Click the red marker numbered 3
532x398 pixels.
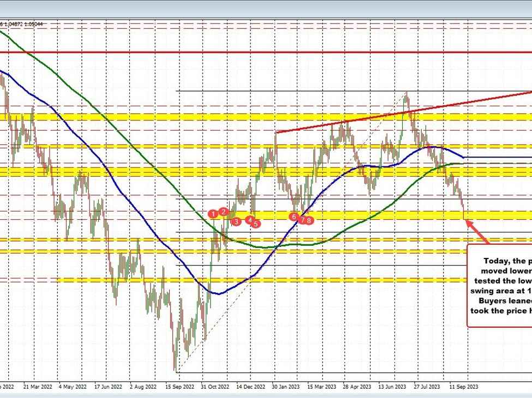point(236,221)
